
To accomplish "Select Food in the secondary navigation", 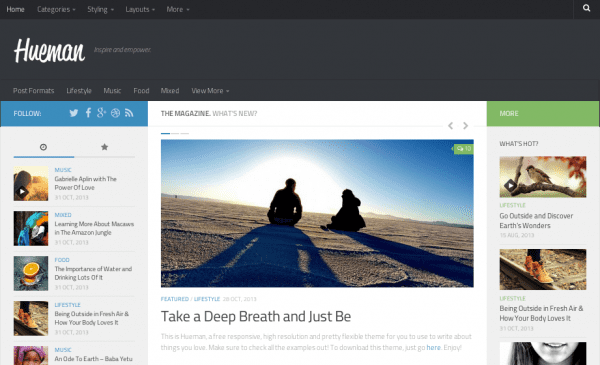I will (x=141, y=91).
